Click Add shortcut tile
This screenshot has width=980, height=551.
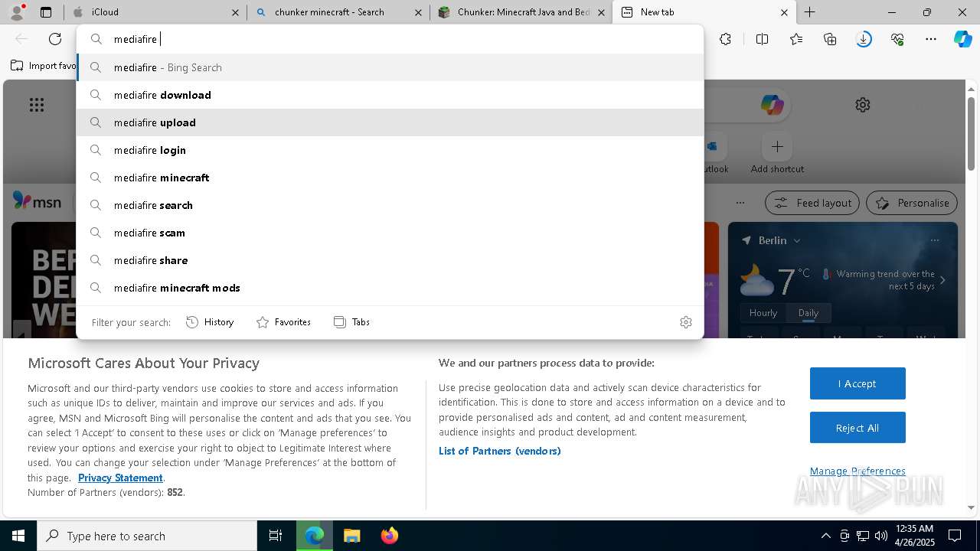[x=777, y=154]
